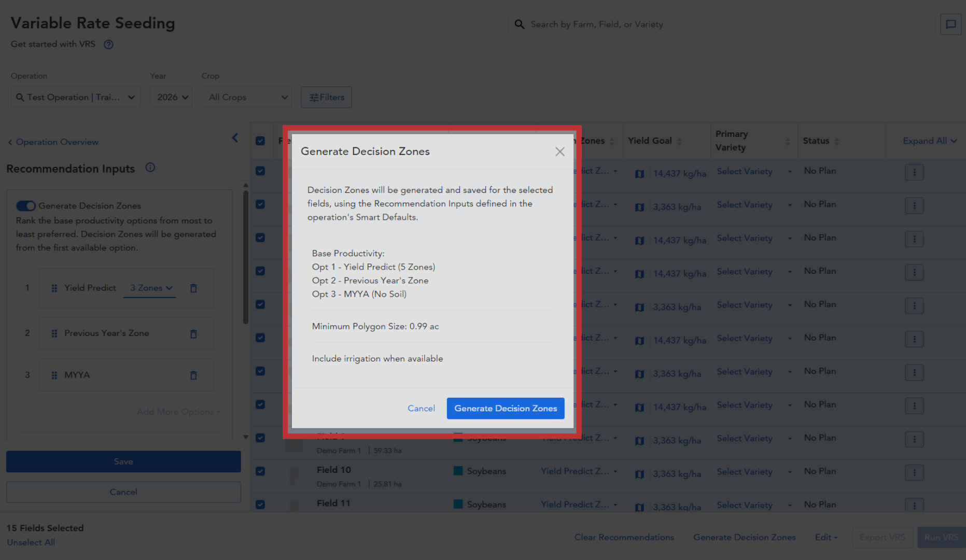Image resolution: width=966 pixels, height=560 pixels.
Task: Click the Run VRS button
Action: [941, 537]
